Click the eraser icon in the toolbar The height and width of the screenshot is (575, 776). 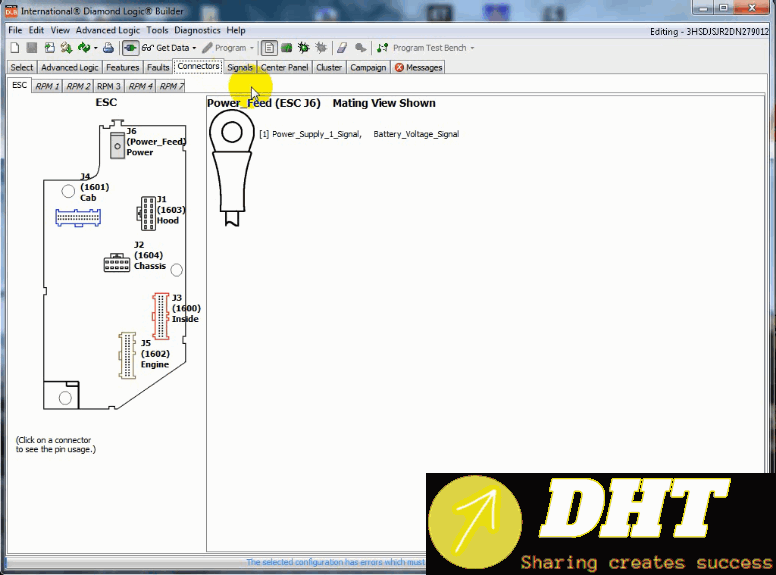point(342,48)
